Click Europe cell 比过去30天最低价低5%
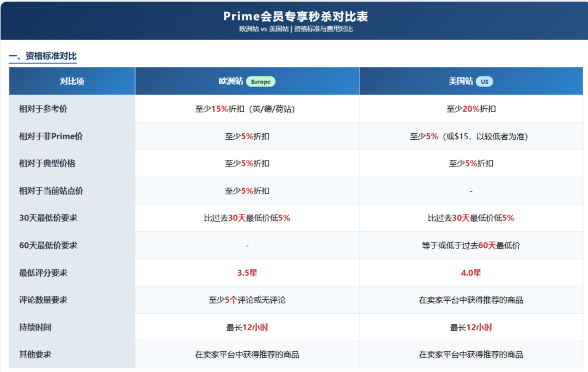Image resolution: width=588 pixels, height=372 pixels. [x=247, y=218]
